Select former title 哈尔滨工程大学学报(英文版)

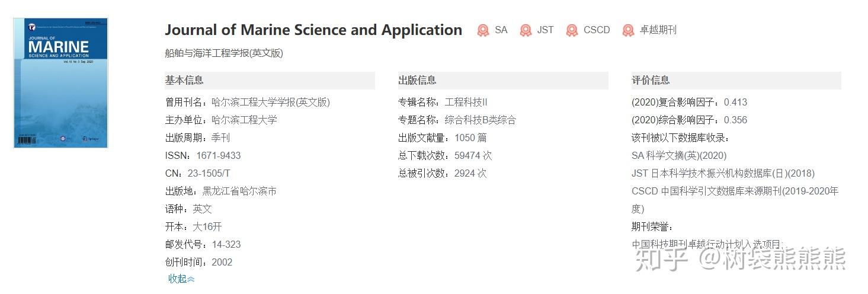[x=271, y=102]
